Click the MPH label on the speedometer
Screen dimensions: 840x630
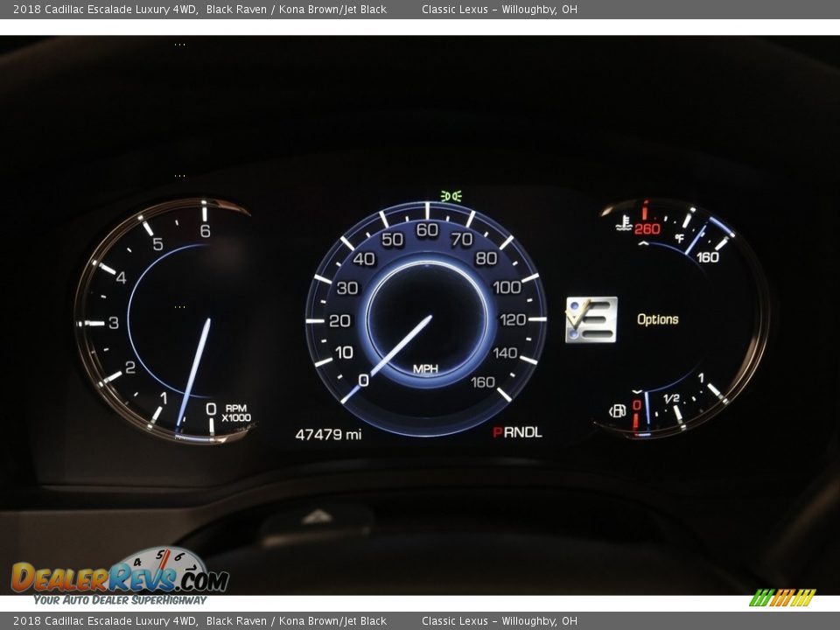[x=425, y=368]
